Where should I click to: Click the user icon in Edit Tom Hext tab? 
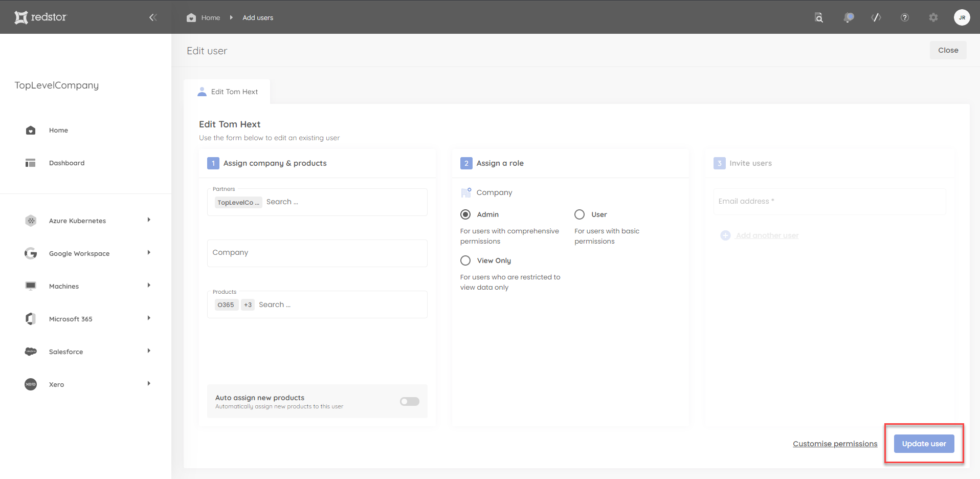[x=202, y=92]
